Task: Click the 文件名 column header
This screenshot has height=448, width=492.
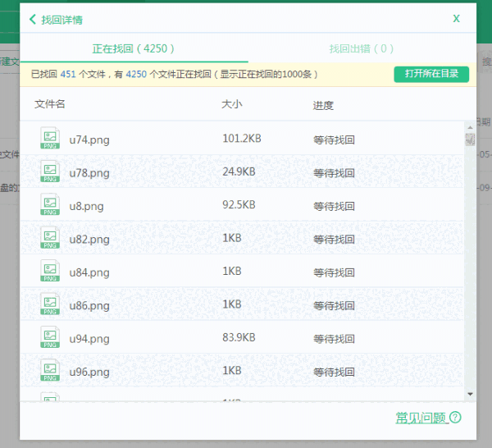Action: point(50,105)
